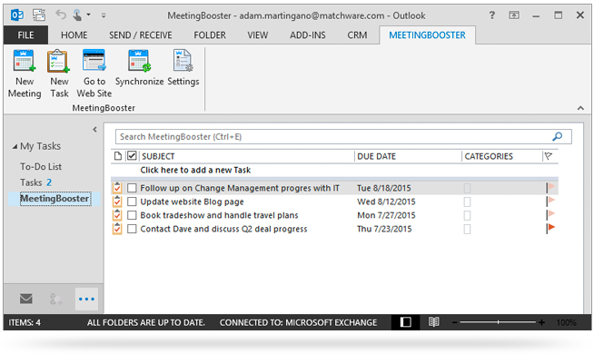Open the To-Do List folder
This screenshot has height=364, width=594.
pos(41,167)
